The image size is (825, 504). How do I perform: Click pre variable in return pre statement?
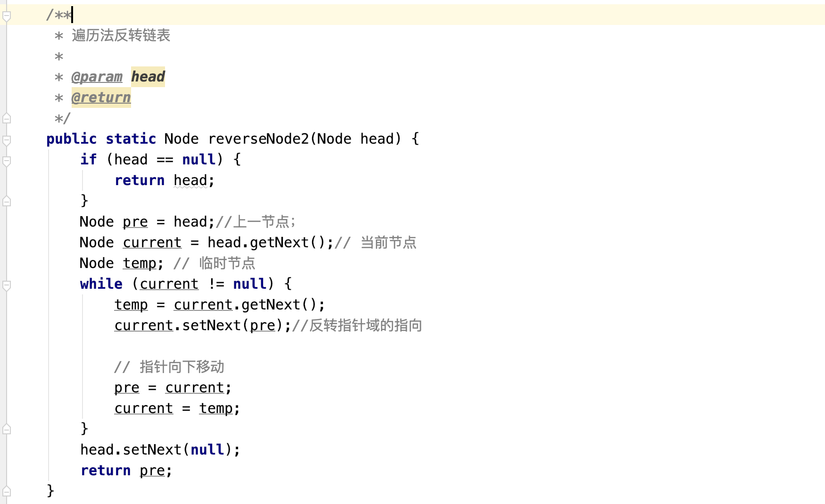point(152,471)
